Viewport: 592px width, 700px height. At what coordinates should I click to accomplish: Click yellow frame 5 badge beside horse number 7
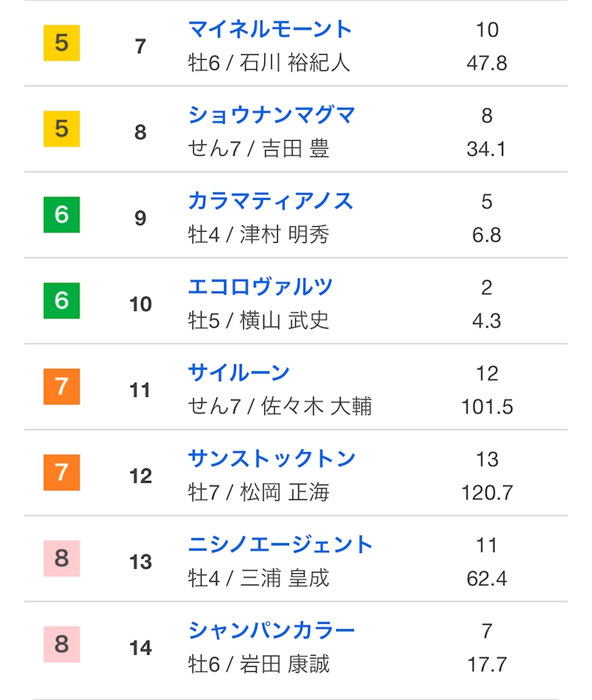[x=61, y=43]
